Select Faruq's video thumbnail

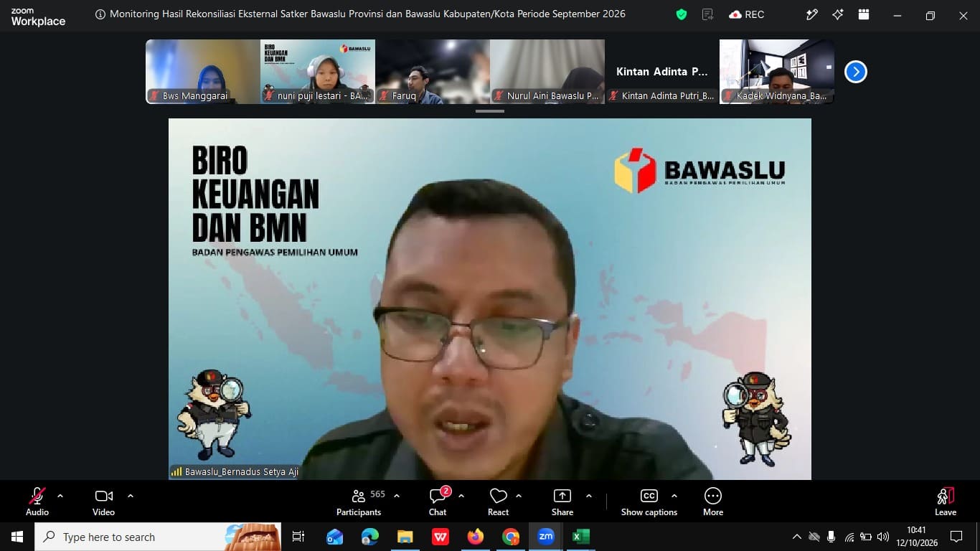pyautogui.click(x=433, y=72)
